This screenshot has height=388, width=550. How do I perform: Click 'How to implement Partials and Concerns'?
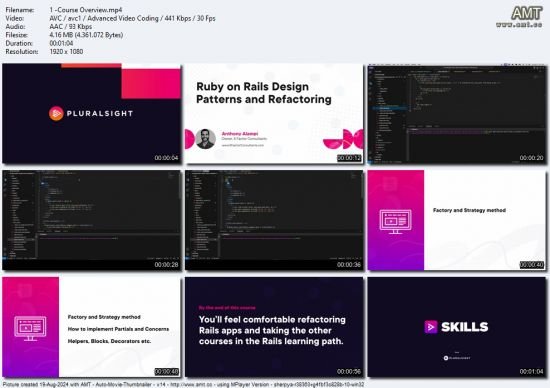[x=118, y=329]
